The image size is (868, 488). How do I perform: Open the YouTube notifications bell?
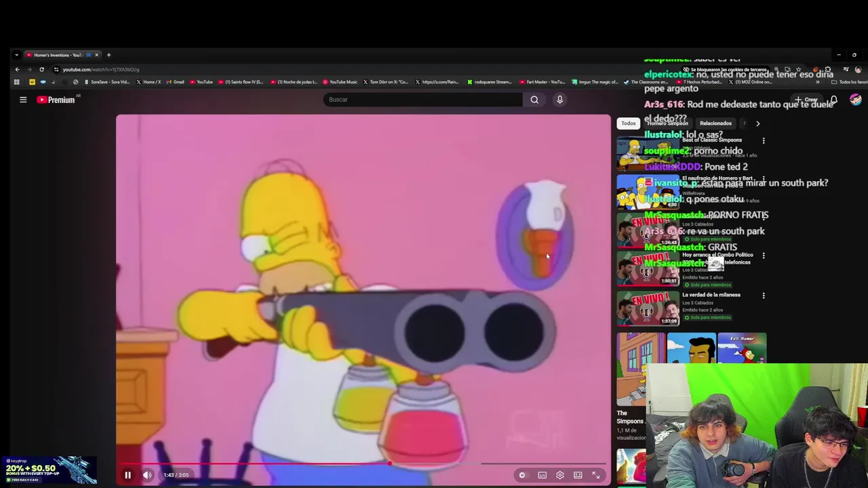(833, 100)
